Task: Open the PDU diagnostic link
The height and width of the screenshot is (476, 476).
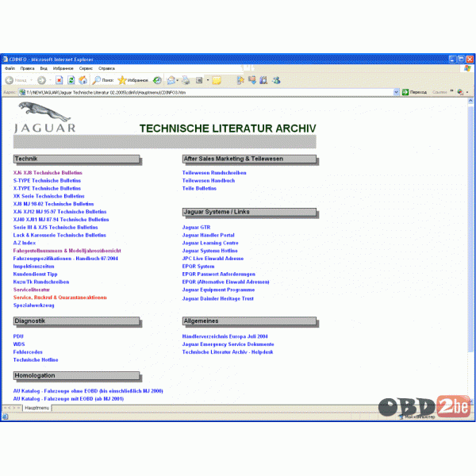Action: click(x=18, y=336)
